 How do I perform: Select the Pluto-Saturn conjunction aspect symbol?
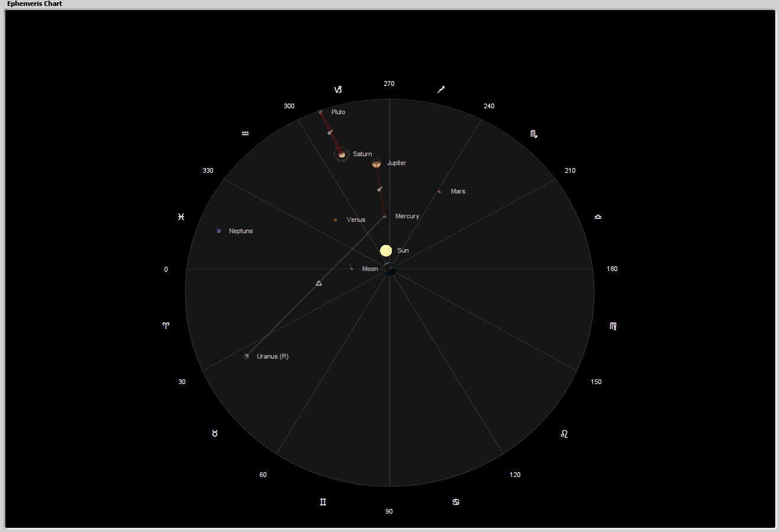(330, 132)
